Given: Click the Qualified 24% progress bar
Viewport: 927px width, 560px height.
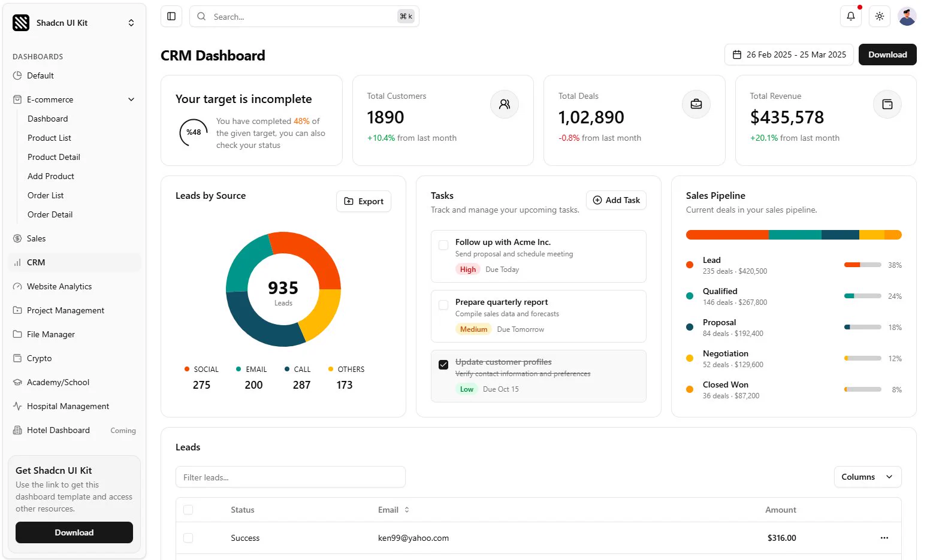Looking at the screenshot, I should [862, 296].
